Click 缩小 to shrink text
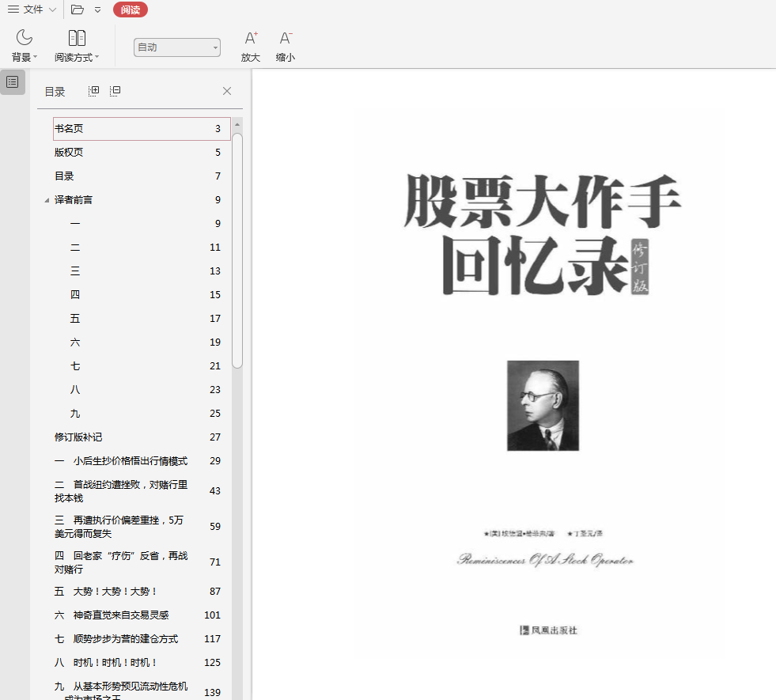The image size is (776, 700). click(286, 47)
